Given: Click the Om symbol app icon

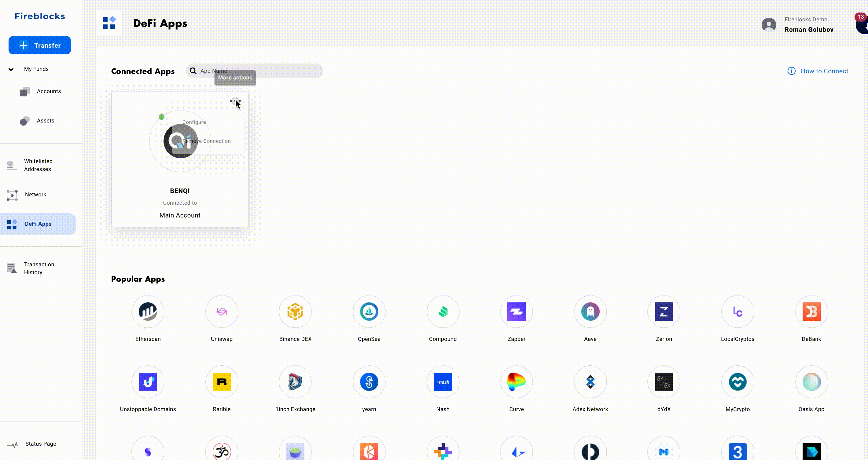Looking at the screenshot, I should pyautogui.click(x=222, y=451).
